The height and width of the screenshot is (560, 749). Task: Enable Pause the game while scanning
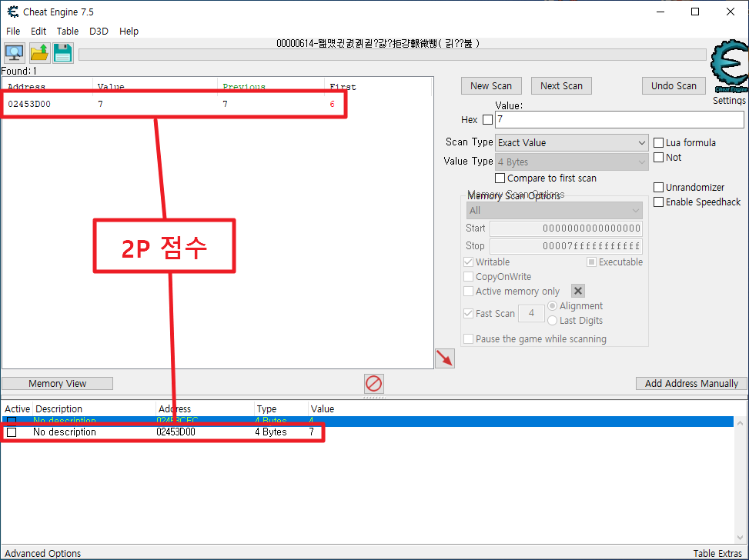pos(469,339)
